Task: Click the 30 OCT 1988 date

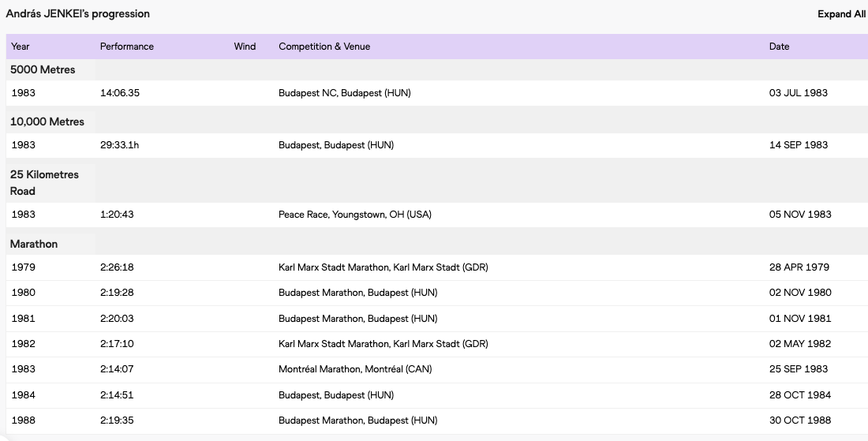Action: pyautogui.click(x=799, y=420)
